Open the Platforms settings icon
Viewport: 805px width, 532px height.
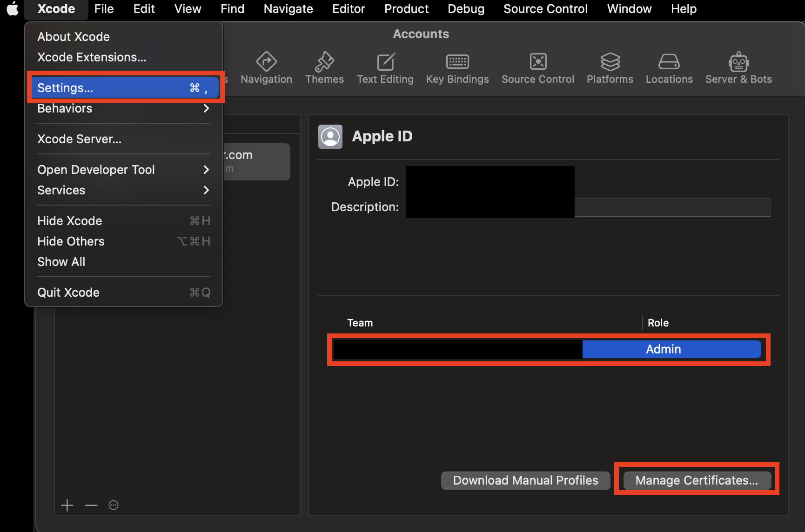pyautogui.click(x=610, y=61)
